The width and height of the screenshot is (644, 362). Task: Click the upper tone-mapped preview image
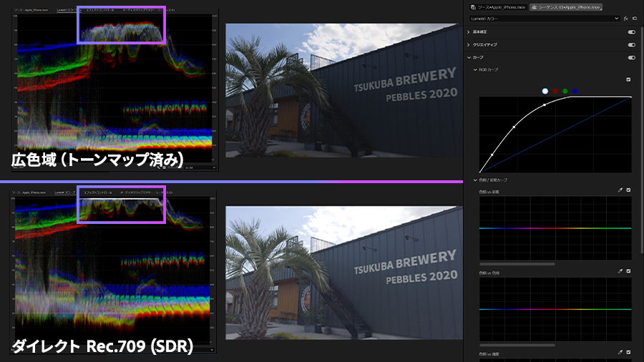click(x=344, y=90)
